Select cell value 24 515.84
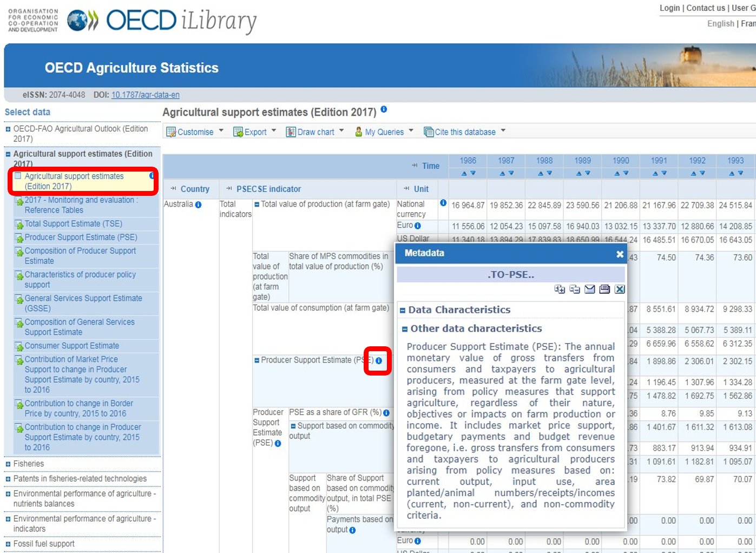The height and width of the screenshot is (553, 756). coord(735,206)
